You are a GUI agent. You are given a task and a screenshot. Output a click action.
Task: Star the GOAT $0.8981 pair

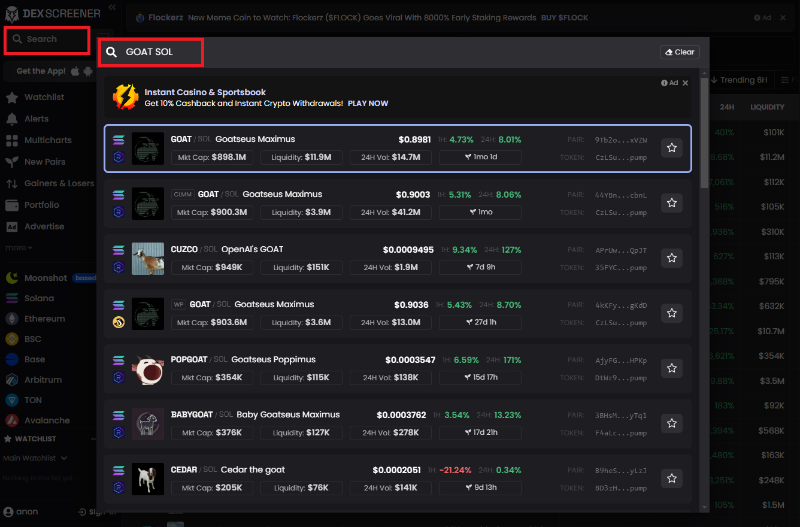click(671, 148)
